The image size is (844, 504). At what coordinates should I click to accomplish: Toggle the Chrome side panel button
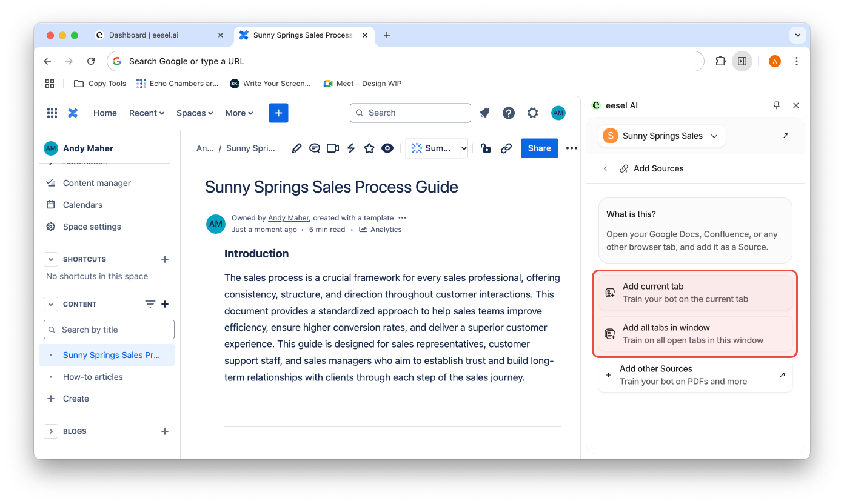pos(742,61)
